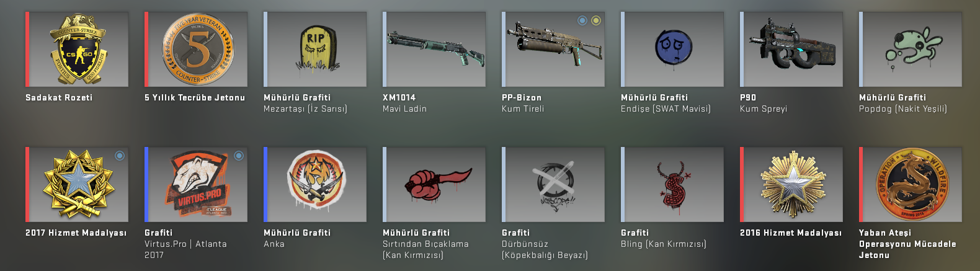Select the Mezartaşı RIP sealed graffiti
This screenshot has height=271, width=980.
click(x=315, y=50)
